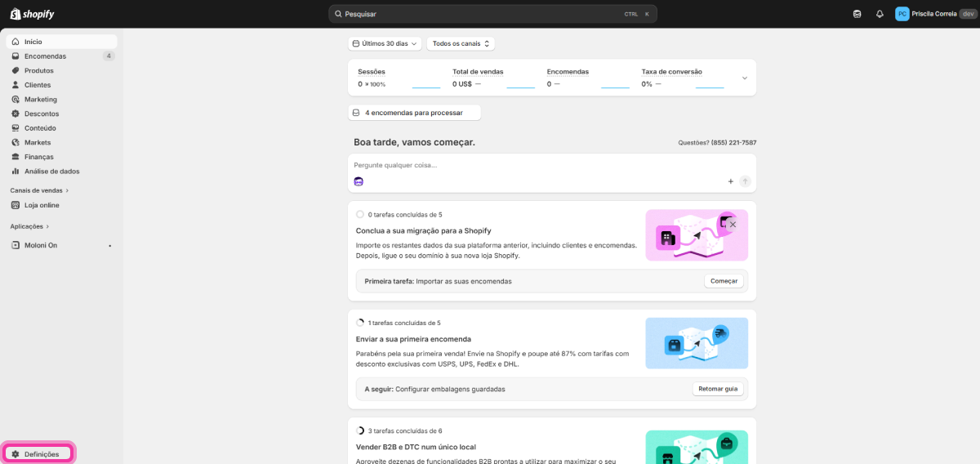Open the Priscila Correia account menu
The image size is (980, 464).
[x=935, y=14]
